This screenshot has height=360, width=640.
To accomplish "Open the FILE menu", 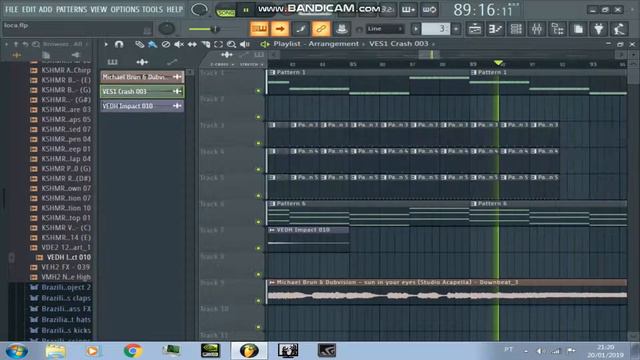I will 11,9.
